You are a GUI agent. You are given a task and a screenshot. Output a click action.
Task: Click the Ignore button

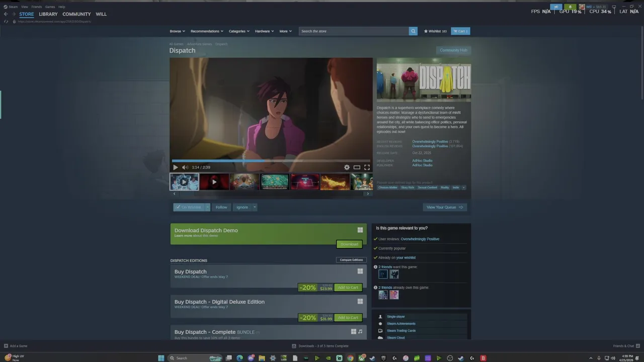[242, 207]
